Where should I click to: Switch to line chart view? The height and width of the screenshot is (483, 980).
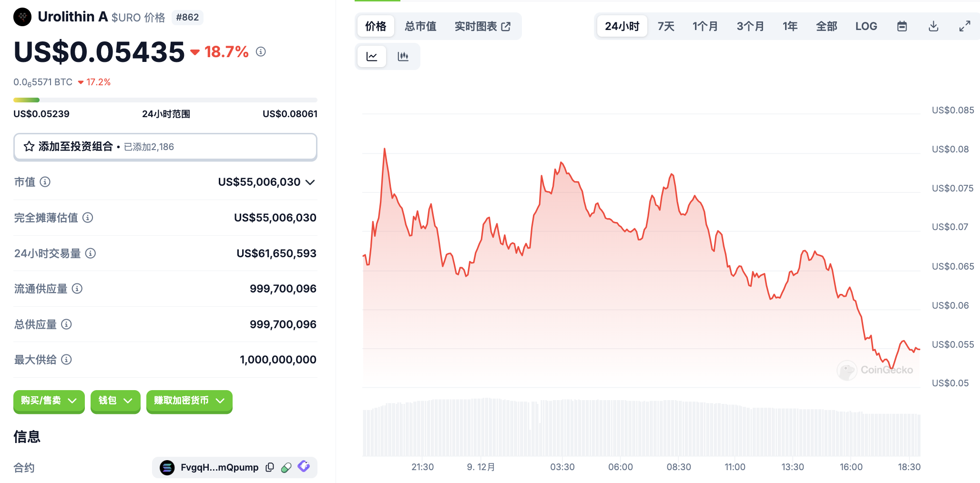coord(372,57)
